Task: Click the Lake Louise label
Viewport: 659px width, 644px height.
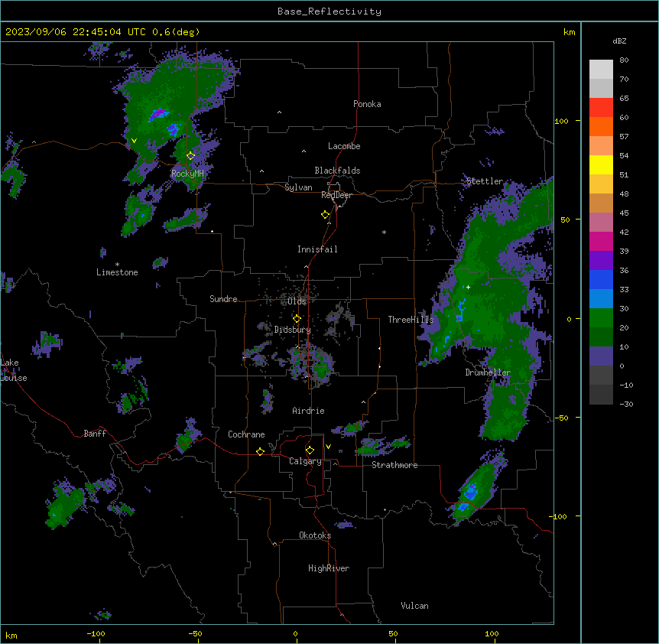Action: coord(12,370)
